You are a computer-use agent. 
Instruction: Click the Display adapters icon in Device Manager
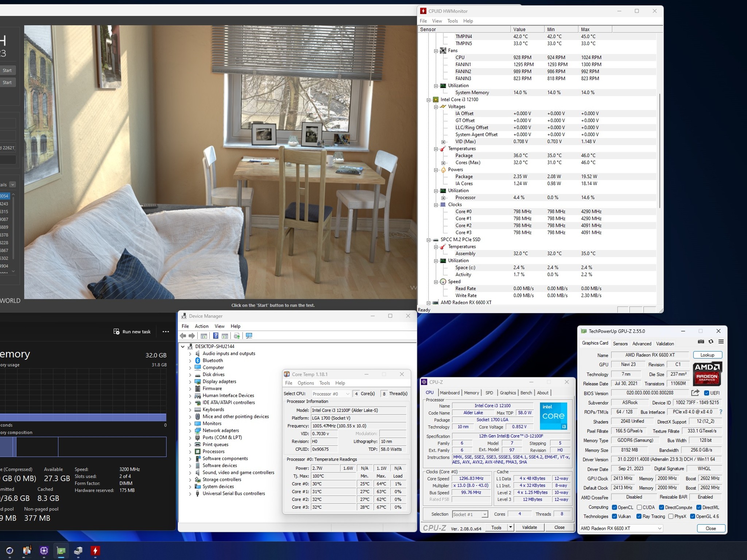click(x=198, y=381)
